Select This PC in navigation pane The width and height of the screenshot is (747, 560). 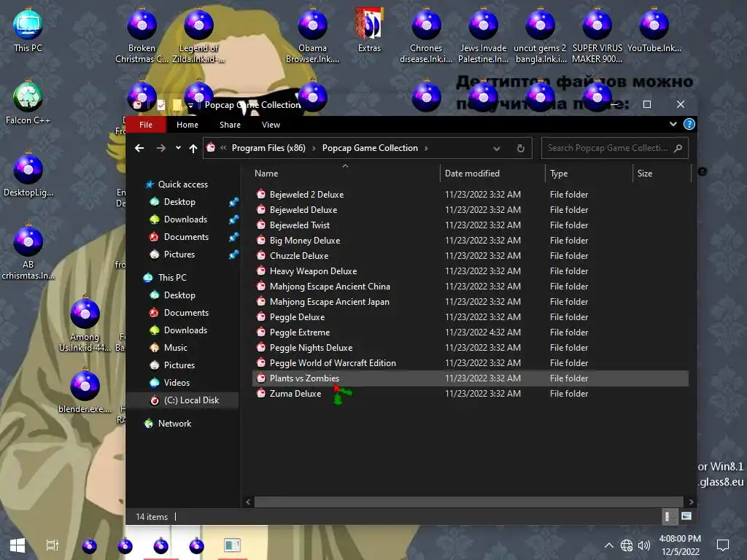pyautogui.click(x=172, y=278)
